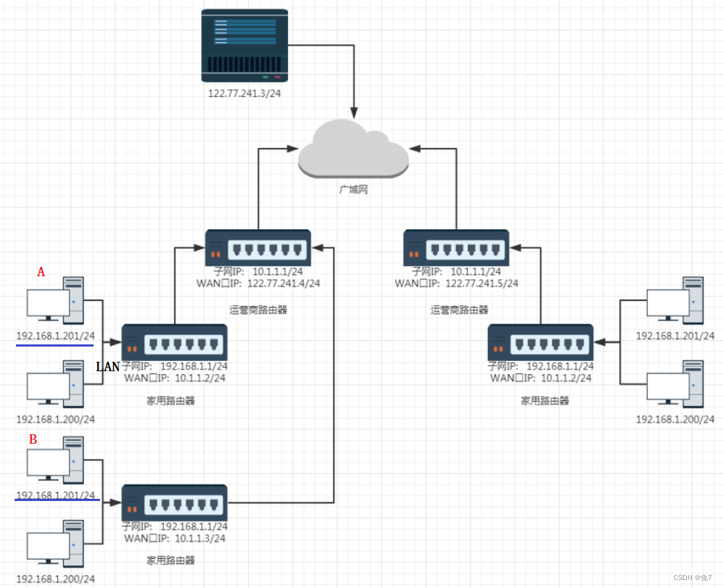Screen dimensions: 723x588
Task: Select the text WAN口IP: 122.77.241.4/24
Action: [x=258, y=283]
